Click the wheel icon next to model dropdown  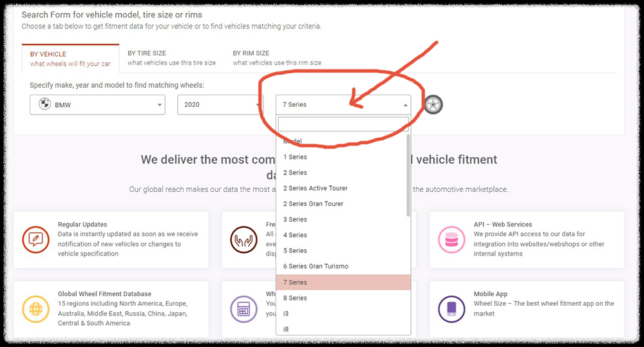(x=433, y=105)
